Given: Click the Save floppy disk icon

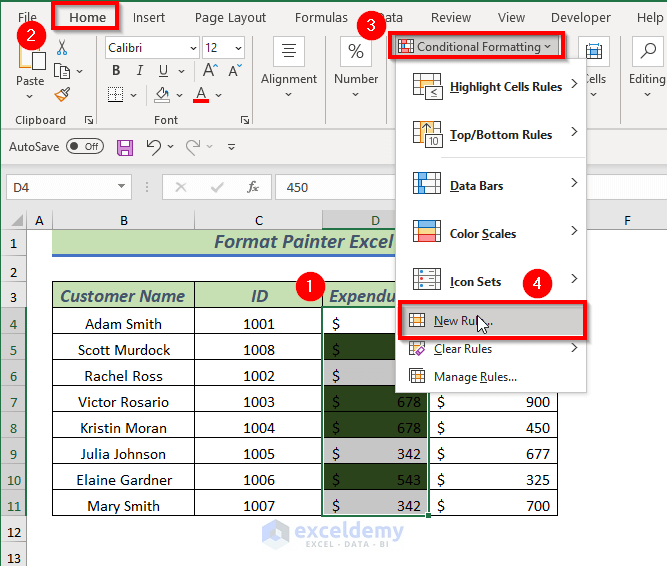Looking at the screenshot, I should [x=125, y=147].
